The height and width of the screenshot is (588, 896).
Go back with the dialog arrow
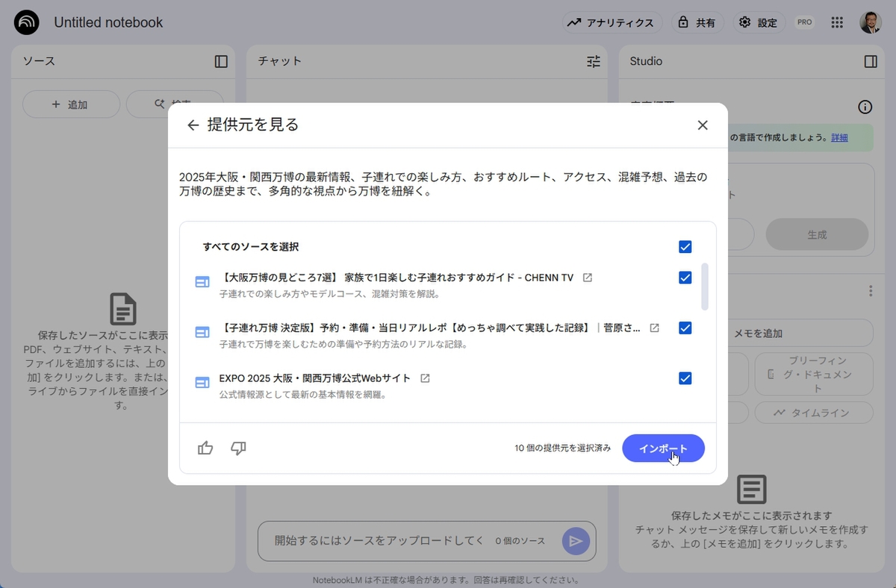tap(193, 125)
